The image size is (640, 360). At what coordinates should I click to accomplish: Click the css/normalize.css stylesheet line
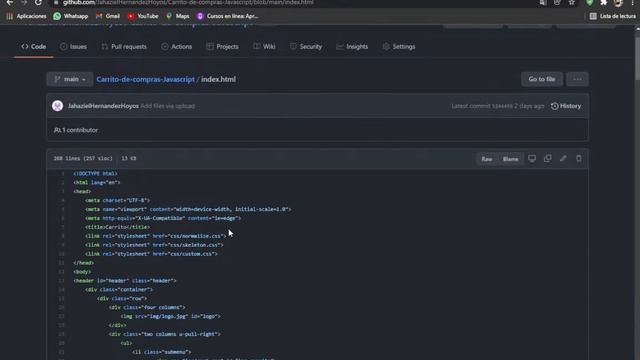[156, 236]
